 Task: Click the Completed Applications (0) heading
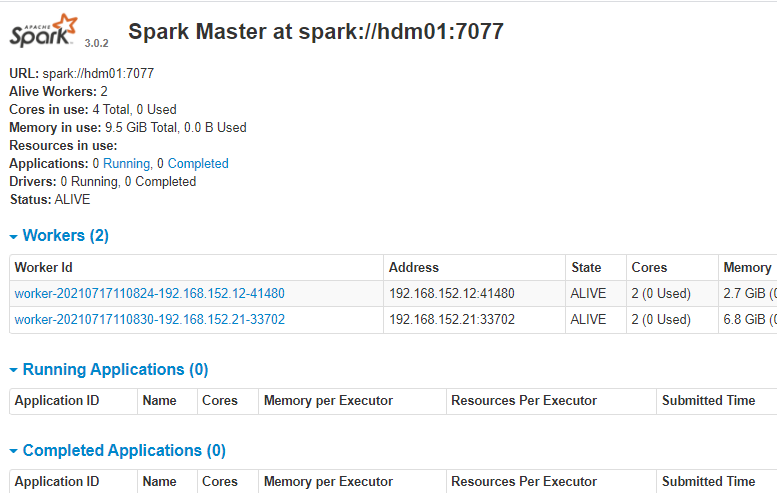point(124,450)
